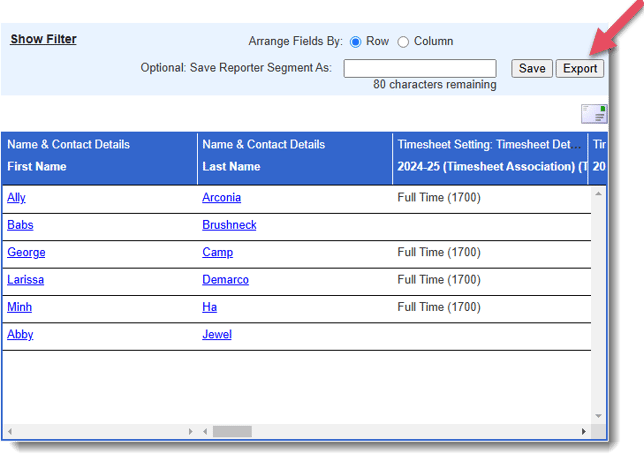
Task: Open the Show Filter link
Action: point(43,40)
